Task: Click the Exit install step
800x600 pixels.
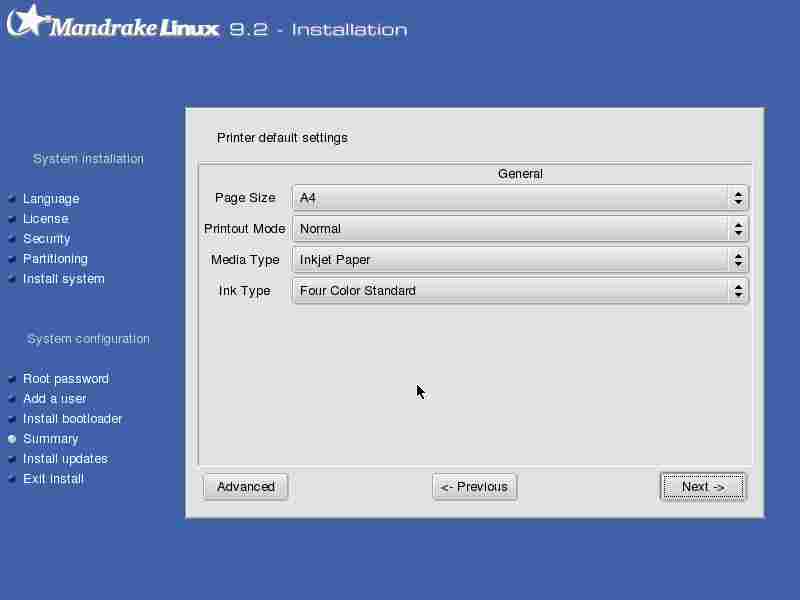Action: pos(53,479)
